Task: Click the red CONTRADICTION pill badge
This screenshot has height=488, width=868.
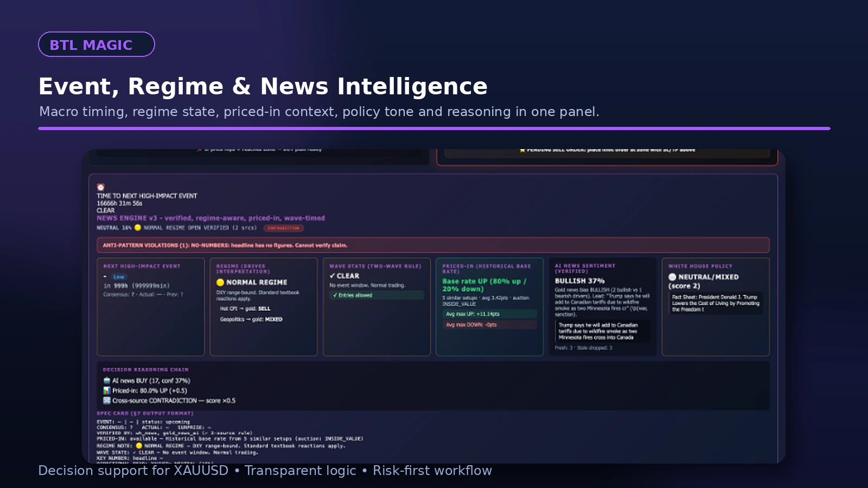Action: pos(284,228)
